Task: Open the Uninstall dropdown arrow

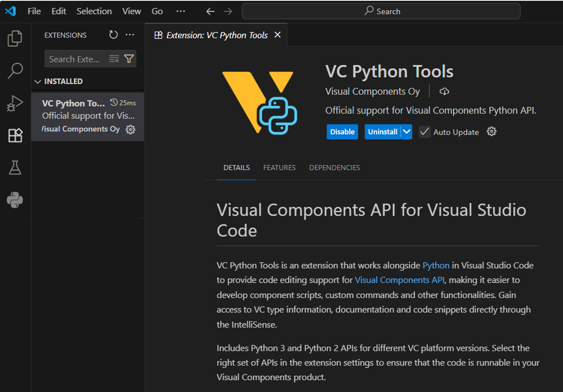Action: point(406,132)
